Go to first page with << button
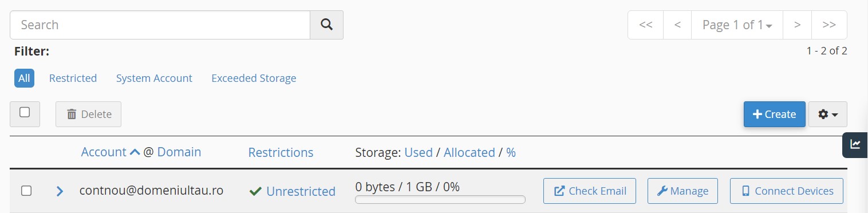The height and width of the screenshot is (213, 868). (x=645, y=25)
